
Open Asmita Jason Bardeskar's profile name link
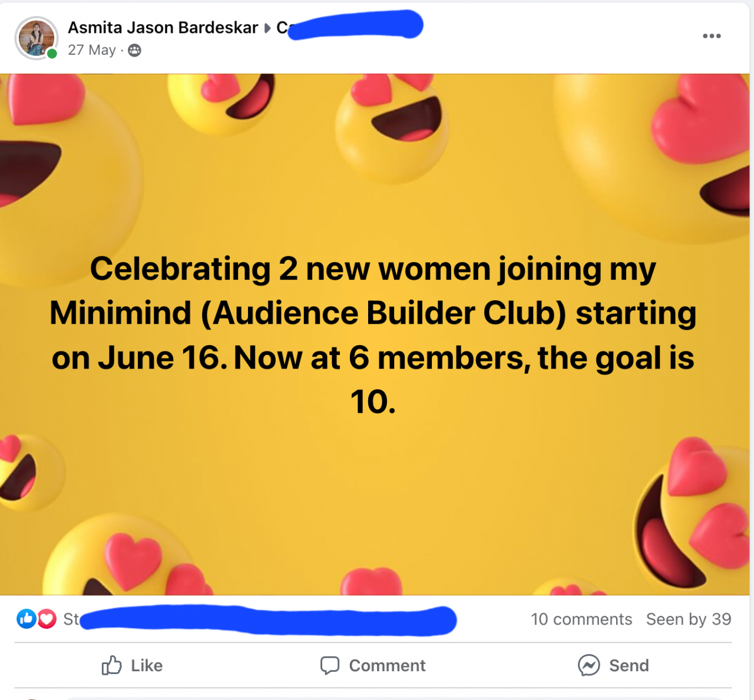click(163, 28)
